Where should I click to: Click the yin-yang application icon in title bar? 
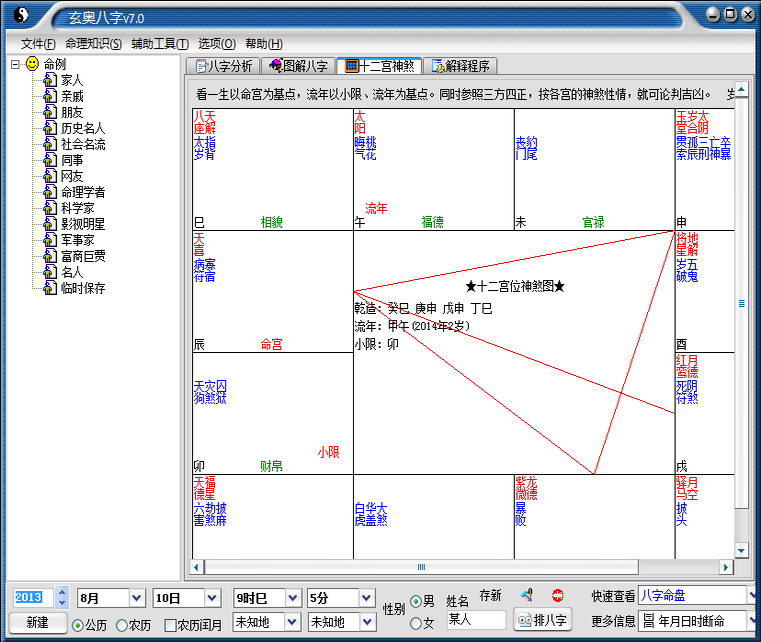(x=21, y=16)
